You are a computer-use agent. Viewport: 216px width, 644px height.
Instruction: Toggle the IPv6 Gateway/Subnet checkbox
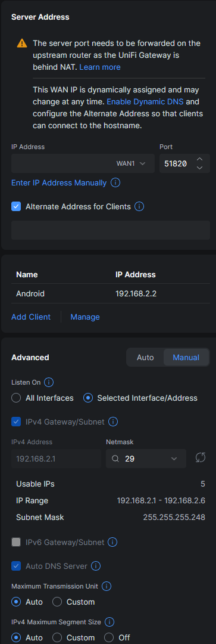(x=16, y=542)
